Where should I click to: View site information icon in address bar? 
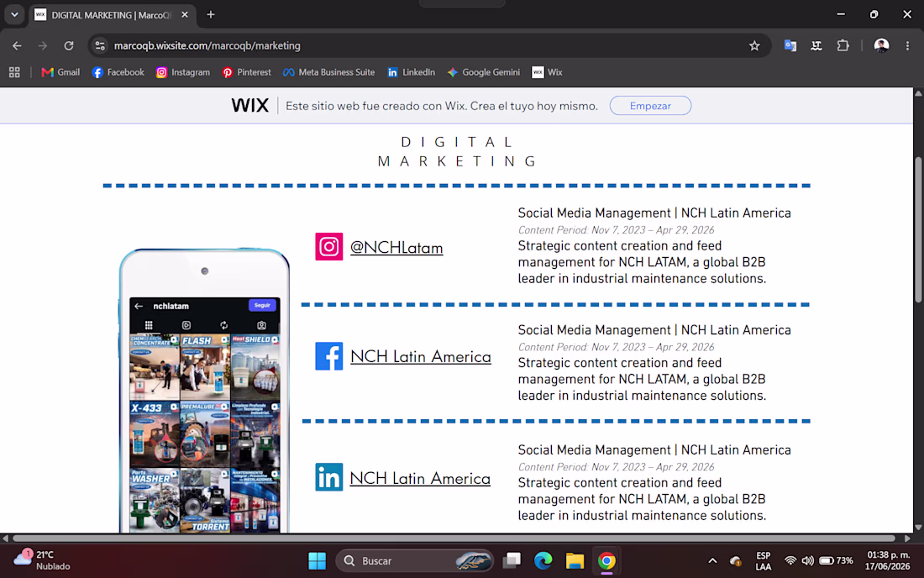coord(100,45)
